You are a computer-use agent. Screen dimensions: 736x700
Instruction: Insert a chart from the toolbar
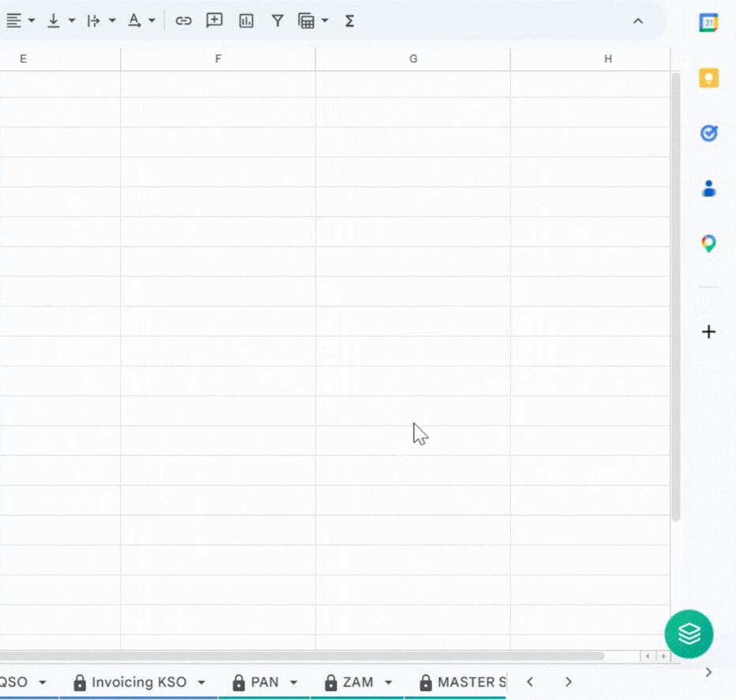tap(246, 21)
